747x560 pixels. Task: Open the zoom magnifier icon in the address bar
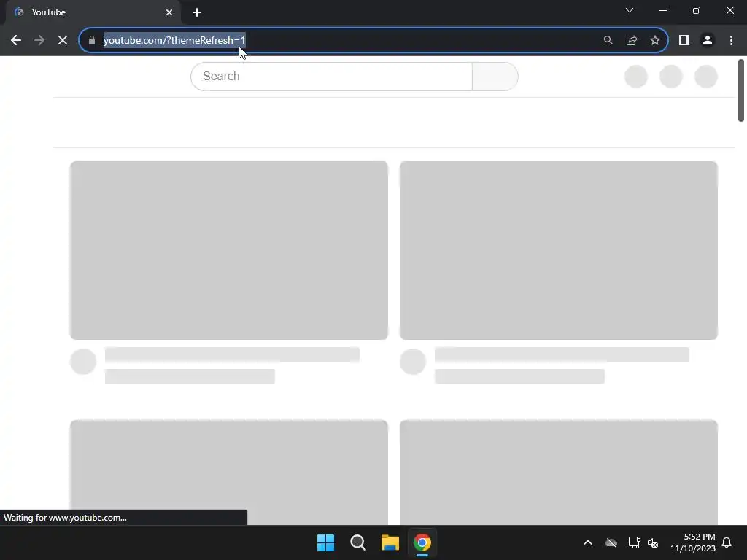608,41
